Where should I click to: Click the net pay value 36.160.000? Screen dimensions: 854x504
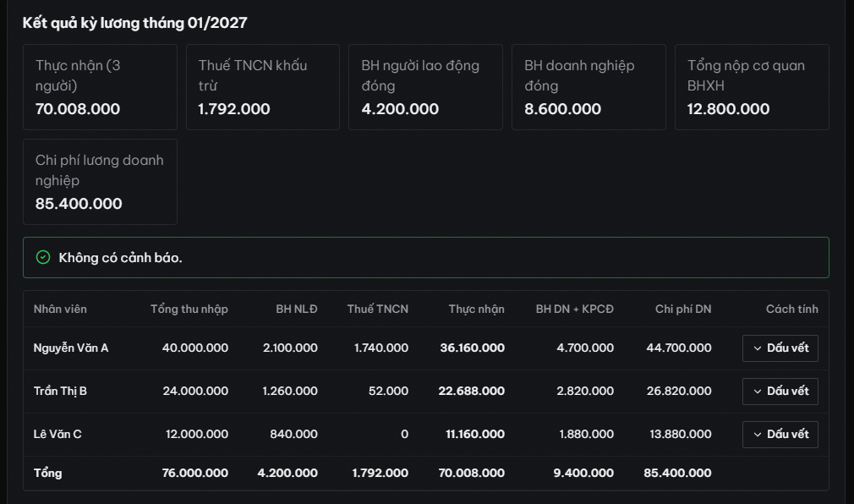(472, 348)
